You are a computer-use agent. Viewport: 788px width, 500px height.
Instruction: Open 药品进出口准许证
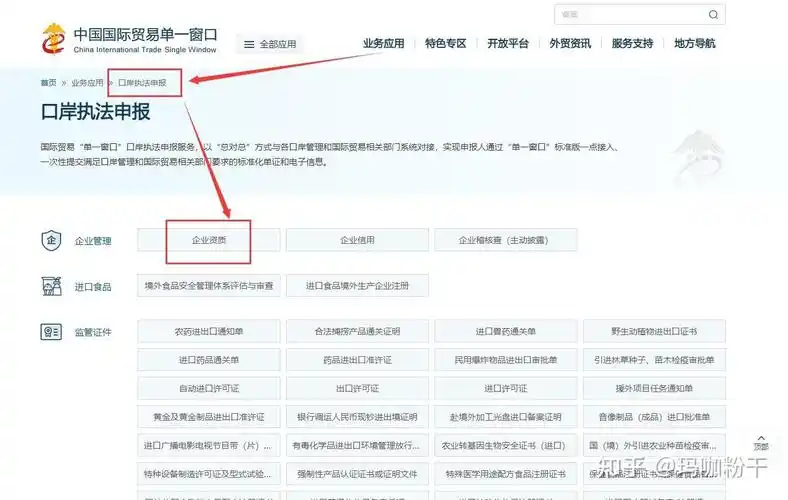pos(357,360)
